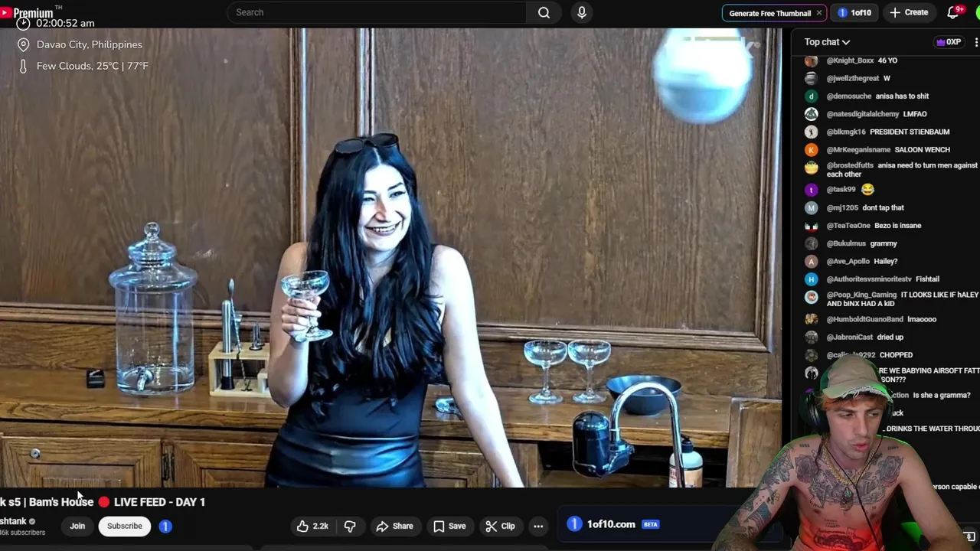Dislike the video with thumbs-down
Viewport: 980px width, 551px height.
[x=350, y=526]
